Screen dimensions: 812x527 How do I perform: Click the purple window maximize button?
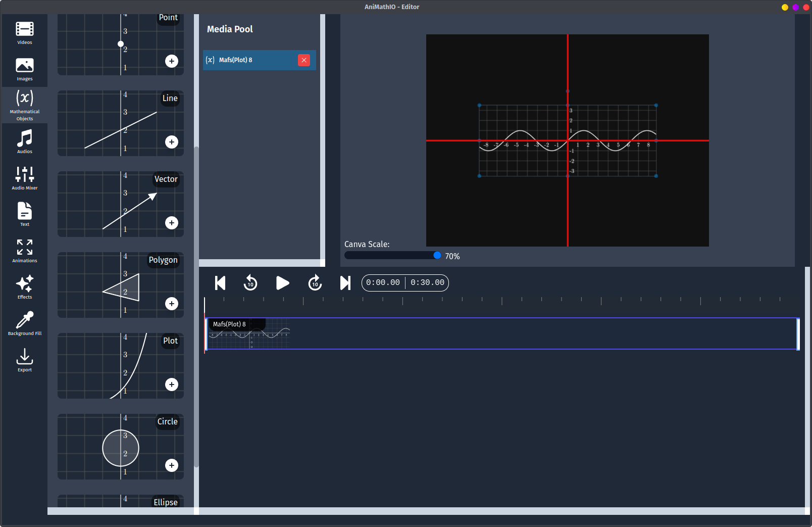pyautogui.click(x=795, y=7)
